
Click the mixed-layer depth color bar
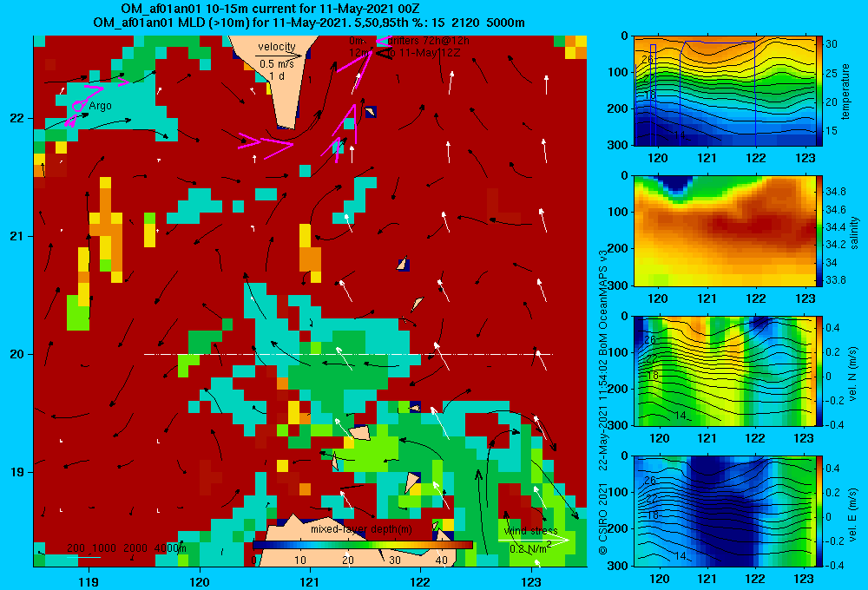point(363,545)
